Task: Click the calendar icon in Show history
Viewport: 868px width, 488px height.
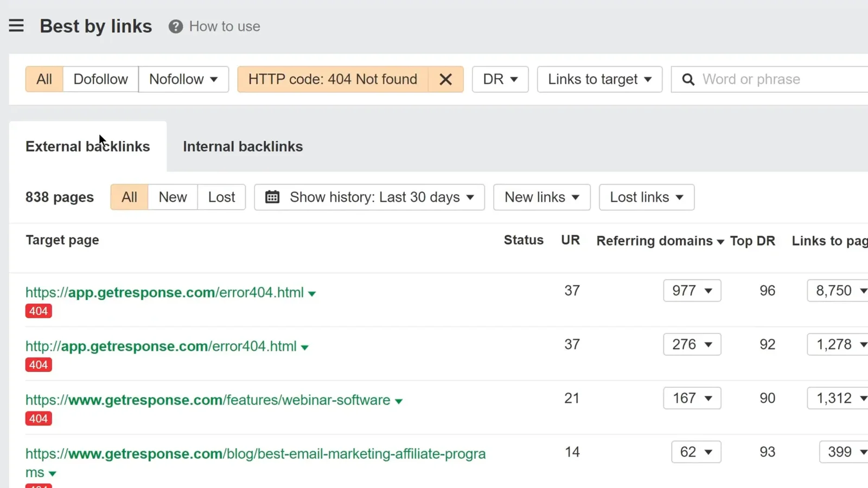Action: 272,197
